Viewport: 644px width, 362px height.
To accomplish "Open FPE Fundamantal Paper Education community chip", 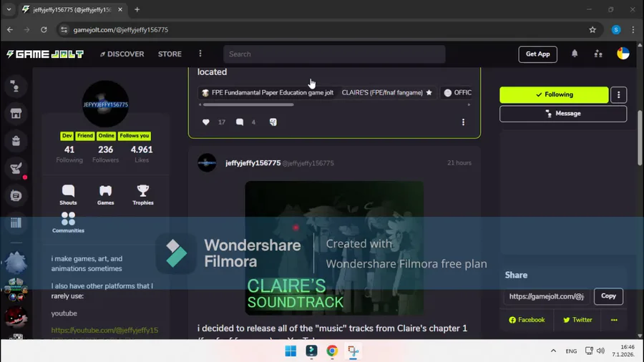I will [268, 93].
